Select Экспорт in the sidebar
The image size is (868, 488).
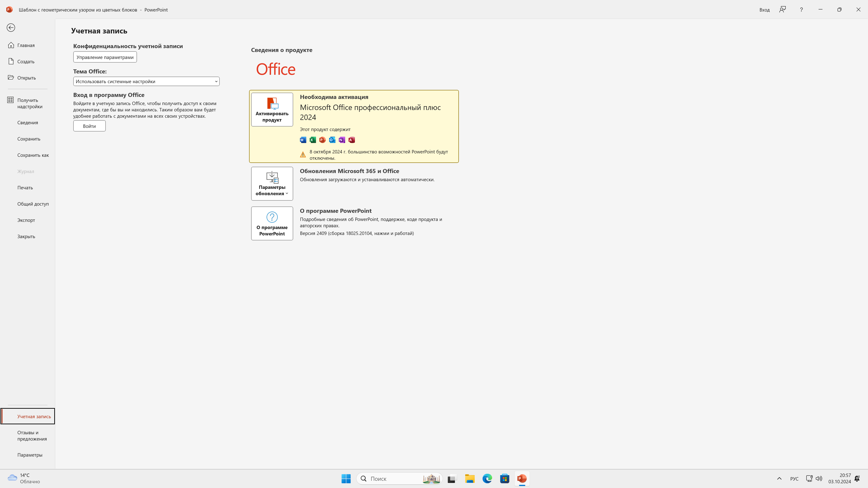28,220
